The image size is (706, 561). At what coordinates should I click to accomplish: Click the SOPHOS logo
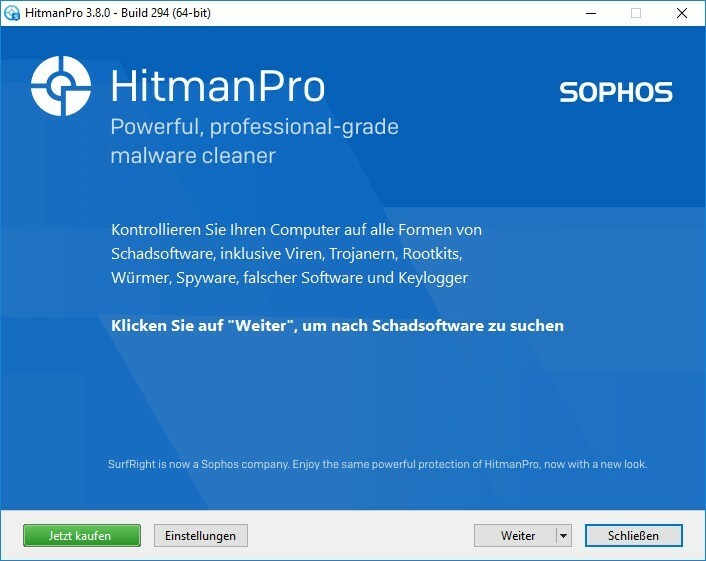[x=616, y=92]
